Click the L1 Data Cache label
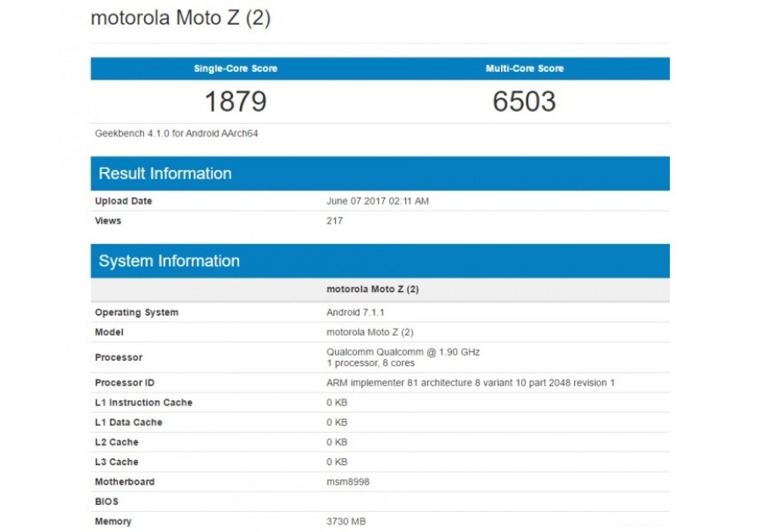This screenshot has height=532, width=763. pos(129,423)
